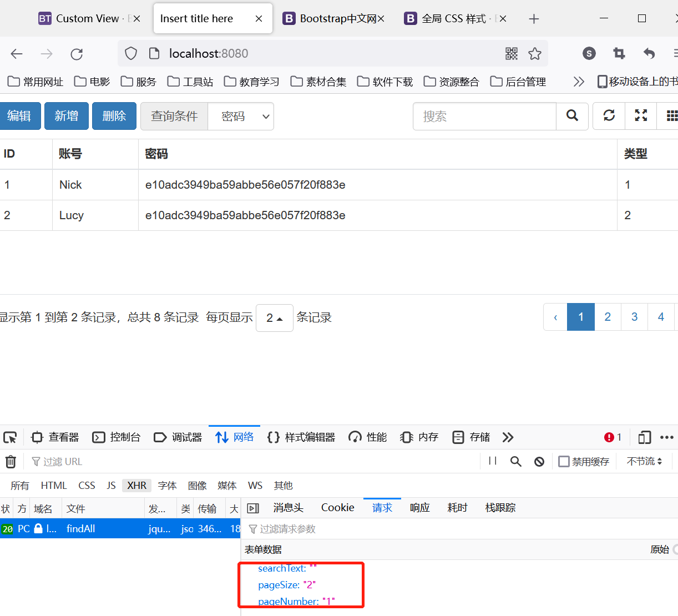Screen dimensions: 678x616
Task: View the 耗时 timings tab
Action: (458, 508)
